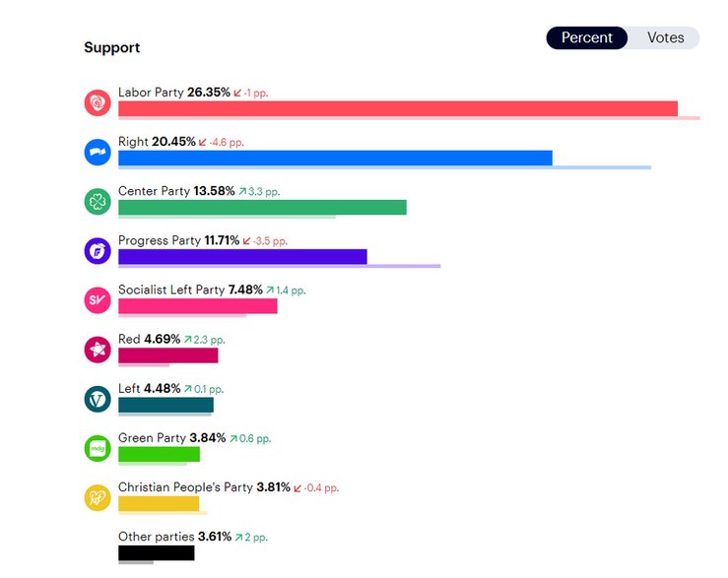Click the Socialist Left Party SV icon
This screenshot has height=578, width=728.
point(98,299)
